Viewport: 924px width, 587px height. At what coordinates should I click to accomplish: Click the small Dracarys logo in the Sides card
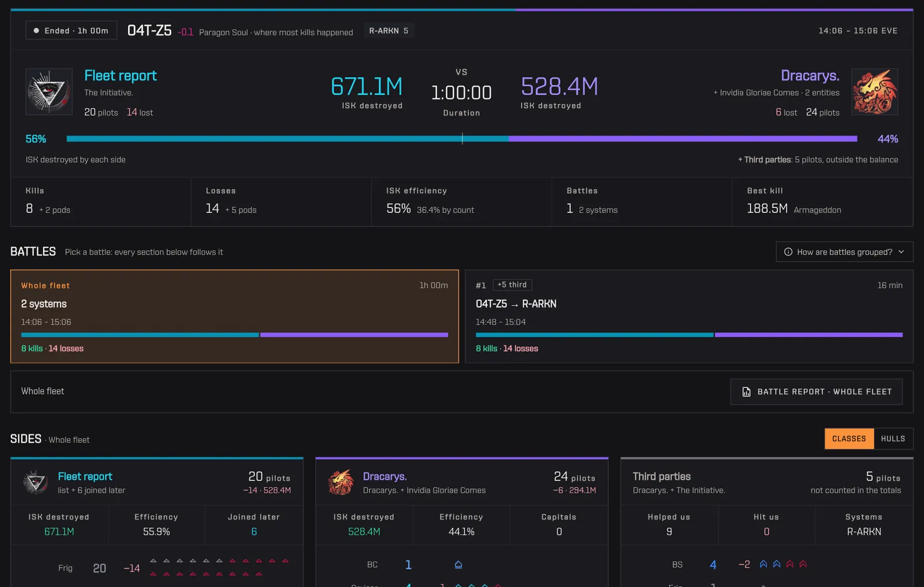[x=341, y=482]
